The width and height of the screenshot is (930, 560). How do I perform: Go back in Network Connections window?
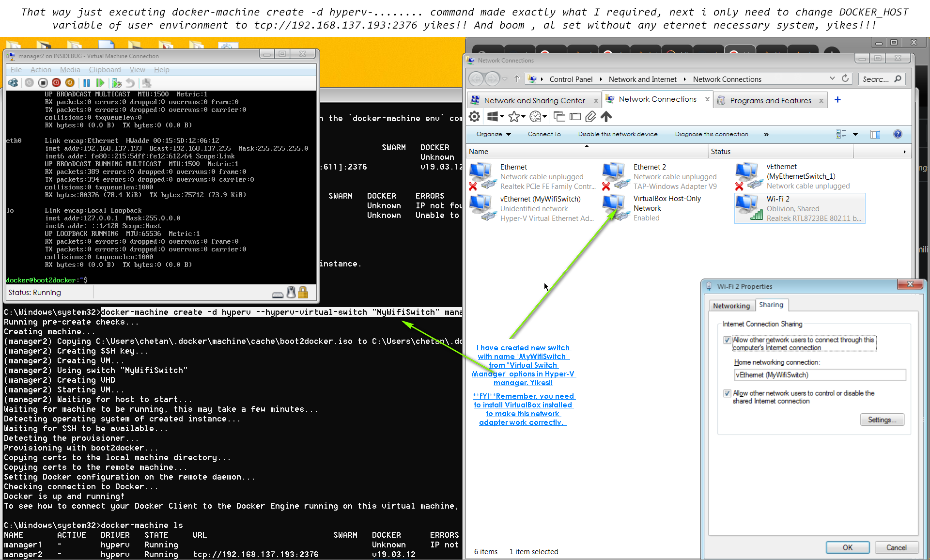click(x=477, y=78)
